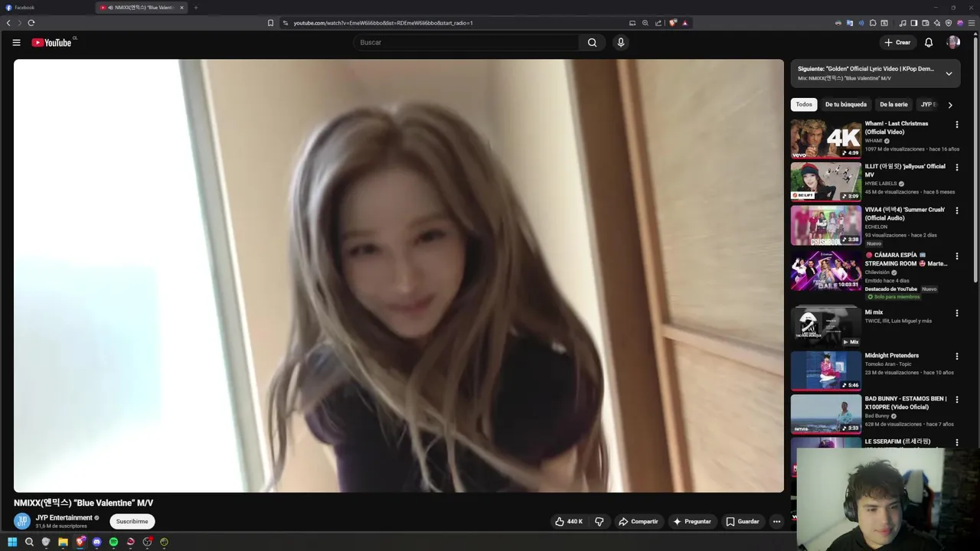Select the De tu búsqueda chip
This screenshot has height=551, width=980.
coord(846,105)
